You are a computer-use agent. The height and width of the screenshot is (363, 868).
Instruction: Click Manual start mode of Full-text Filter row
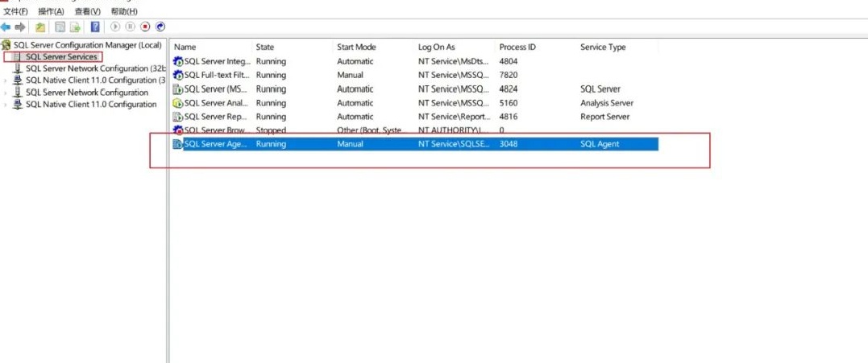[x=351, y=75]
